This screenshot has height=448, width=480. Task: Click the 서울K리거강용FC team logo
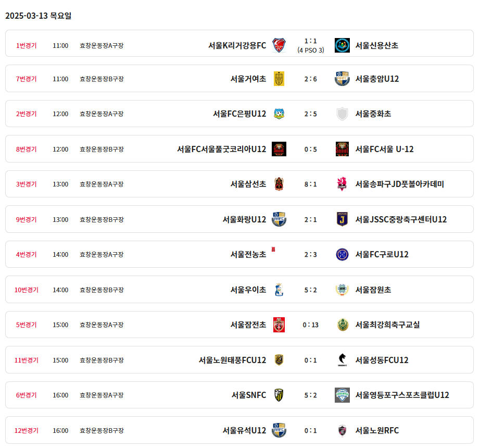pos(279,45)
